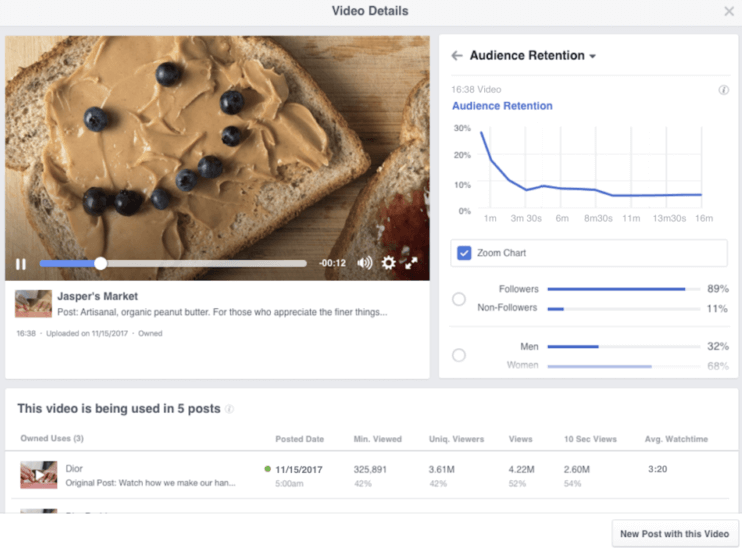742x548 pixels.
Task: Open video settings gear icon
Action: pyautogui.click(x=388, y=263)
